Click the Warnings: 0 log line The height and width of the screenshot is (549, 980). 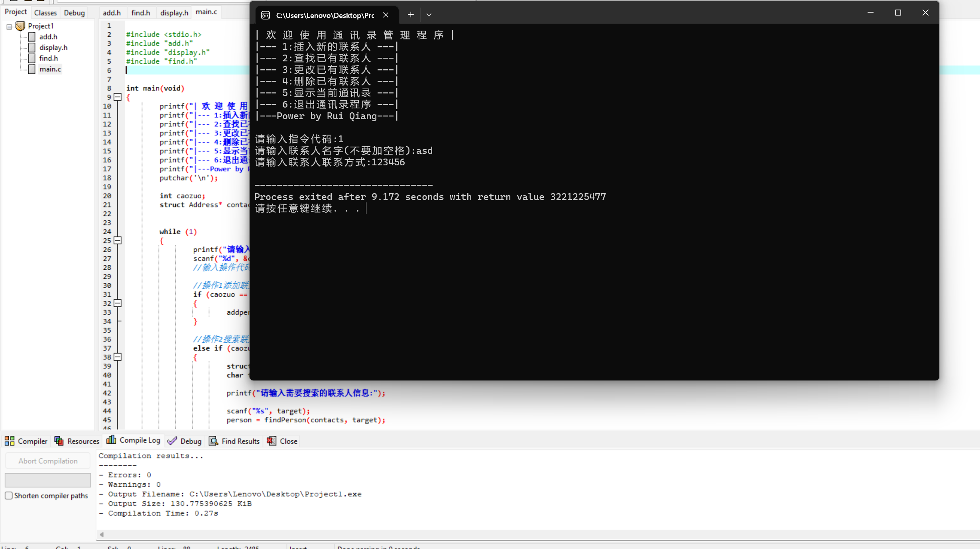pyautogui.click(x=130, y=484)
